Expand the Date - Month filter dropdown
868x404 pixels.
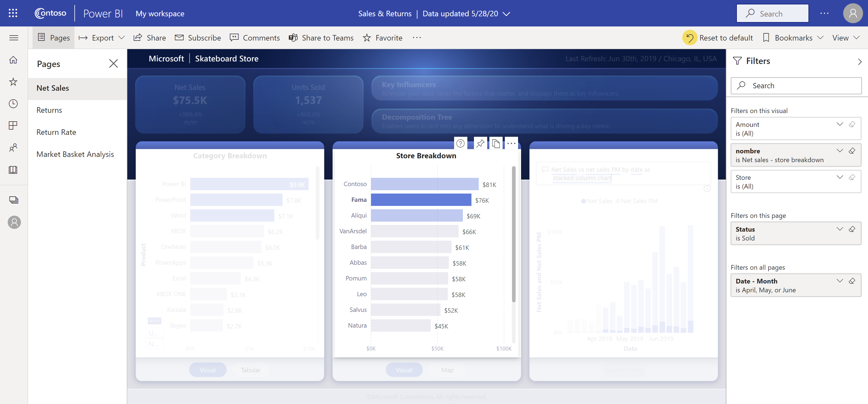pos(840,281)
